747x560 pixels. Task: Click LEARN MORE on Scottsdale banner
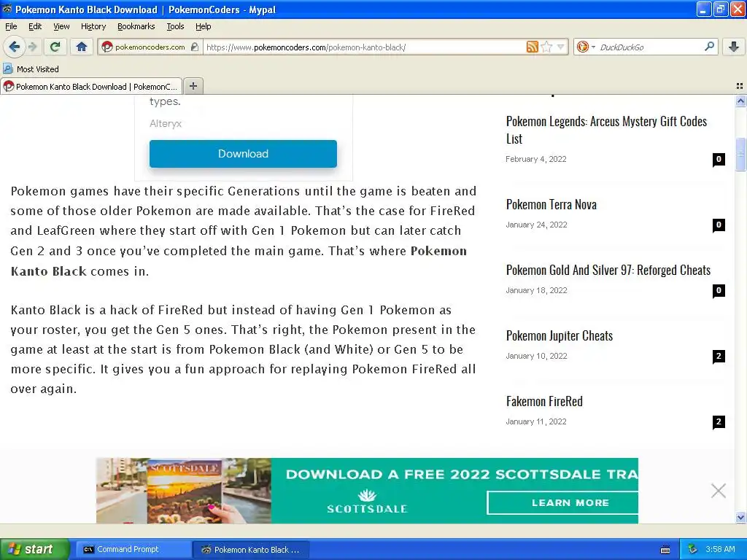coord(562,503)
